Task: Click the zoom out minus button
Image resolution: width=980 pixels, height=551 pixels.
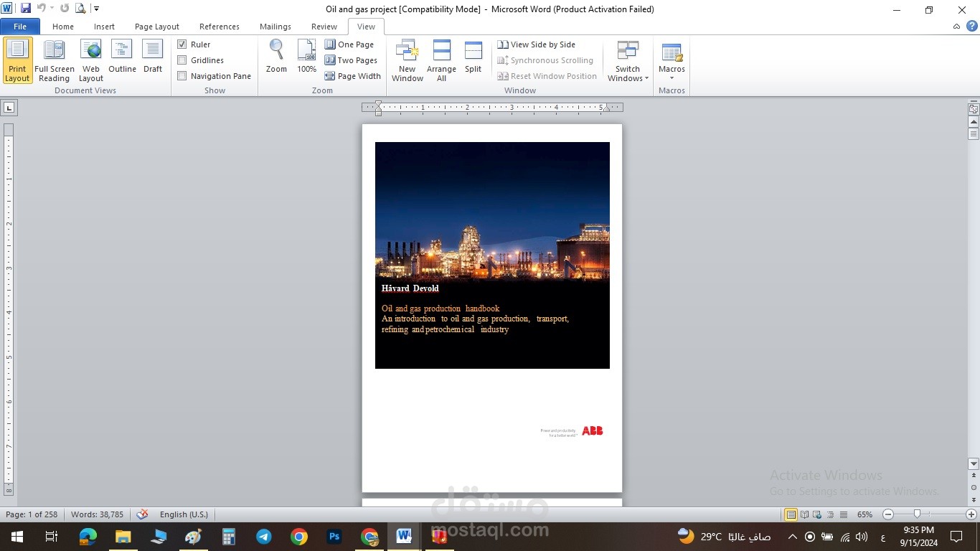Action: (x=887, y=514)
